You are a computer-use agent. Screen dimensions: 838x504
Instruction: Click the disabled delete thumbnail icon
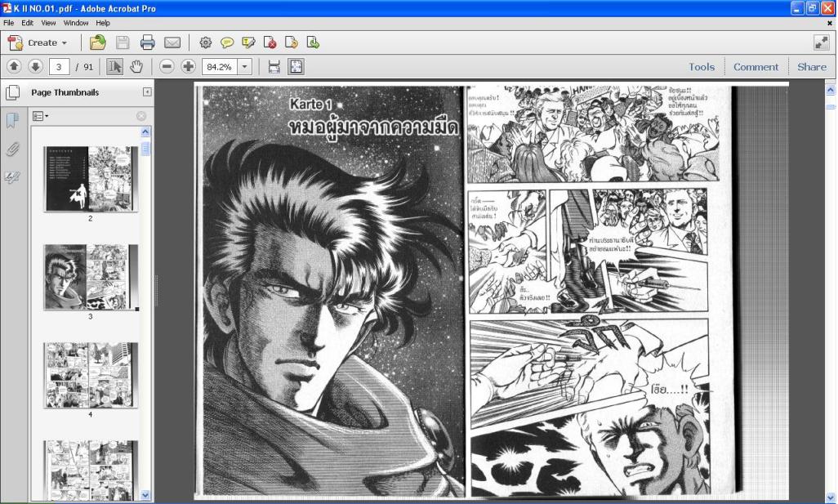click(141, 116)
